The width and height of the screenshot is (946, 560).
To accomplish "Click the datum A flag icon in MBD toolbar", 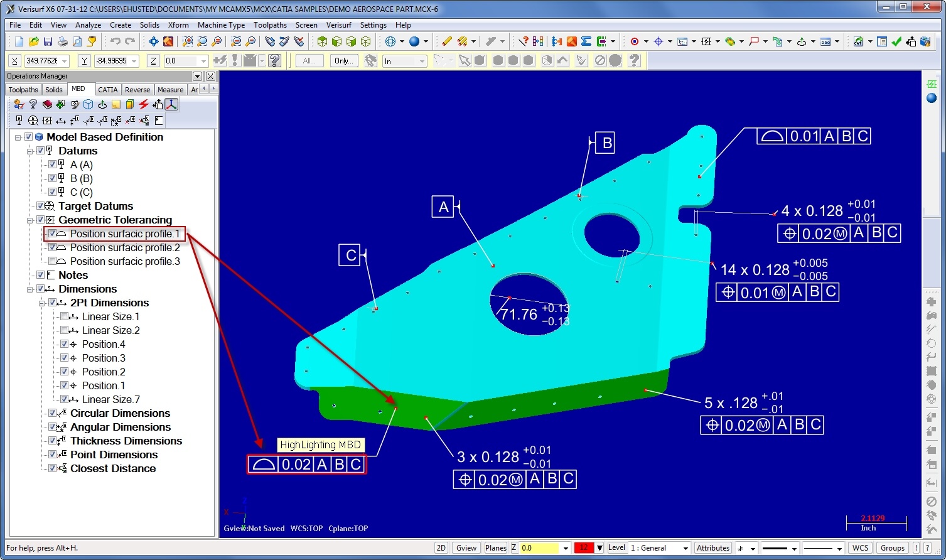I will [19, 121].
